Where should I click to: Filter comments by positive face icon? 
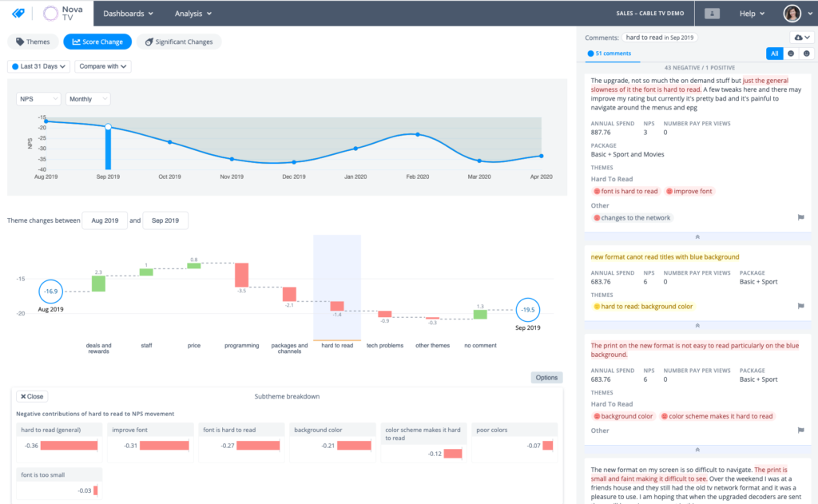807,54
